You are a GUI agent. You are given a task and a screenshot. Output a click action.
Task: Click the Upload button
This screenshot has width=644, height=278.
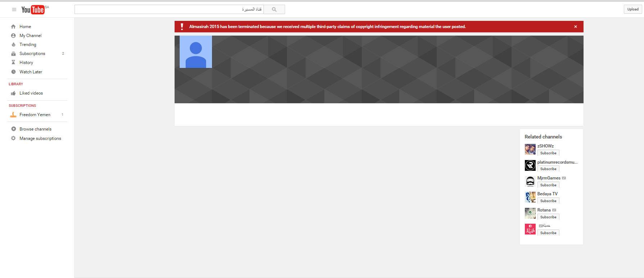tap(633, 9)
